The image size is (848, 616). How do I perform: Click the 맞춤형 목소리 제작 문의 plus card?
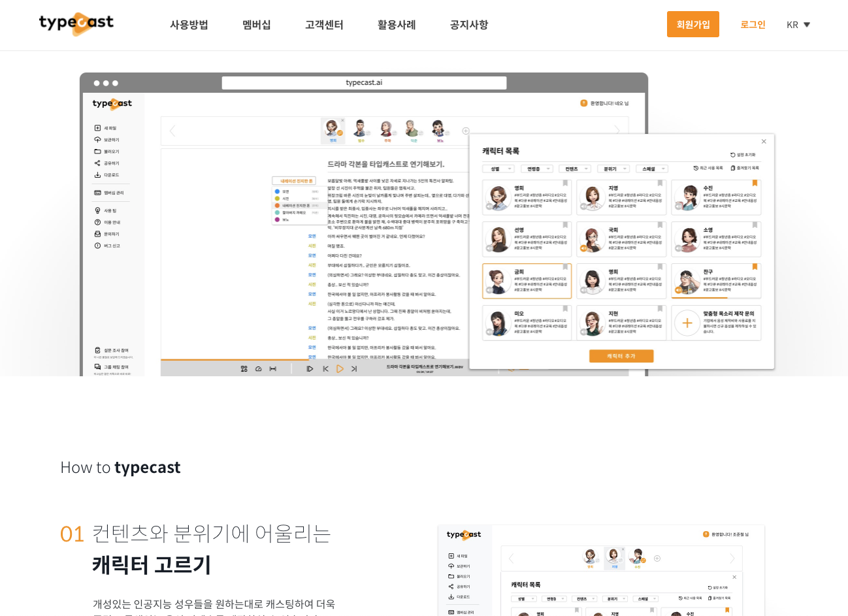pos(716,323)
